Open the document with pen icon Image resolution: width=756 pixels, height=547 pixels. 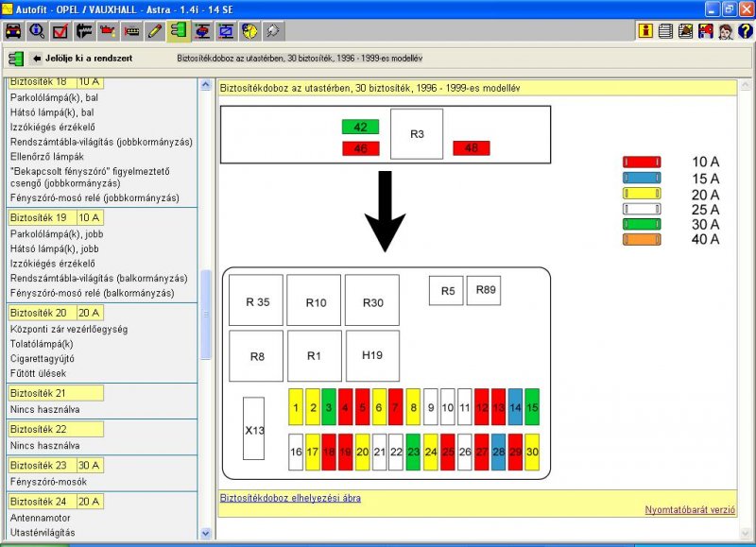(x=686, y=31)
